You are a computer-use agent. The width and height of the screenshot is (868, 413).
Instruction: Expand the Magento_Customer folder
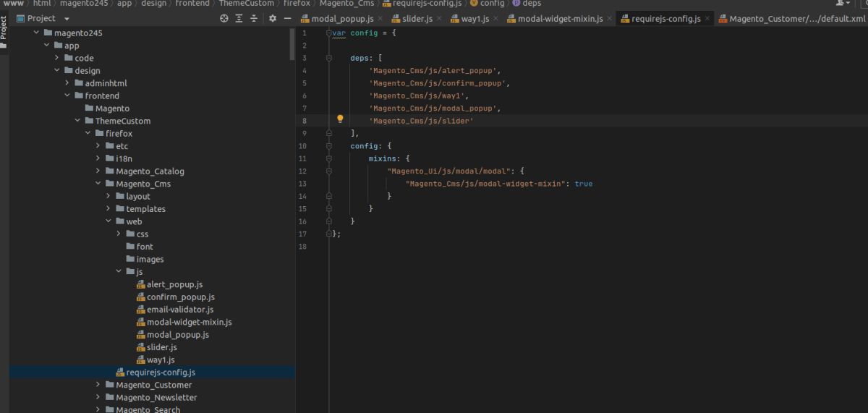98,385
